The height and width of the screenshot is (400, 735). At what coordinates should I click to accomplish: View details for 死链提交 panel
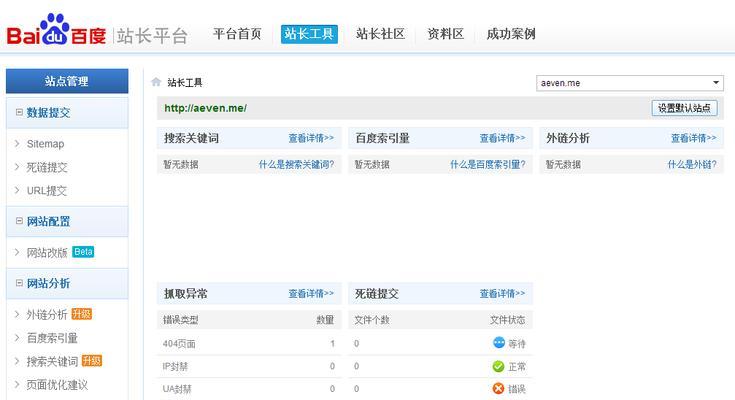pos(502,294)
